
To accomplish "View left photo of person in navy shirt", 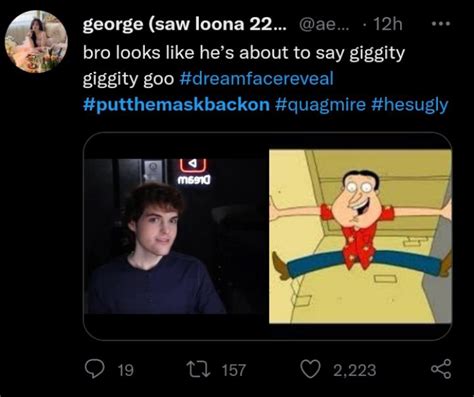I will tap(174, 236).
